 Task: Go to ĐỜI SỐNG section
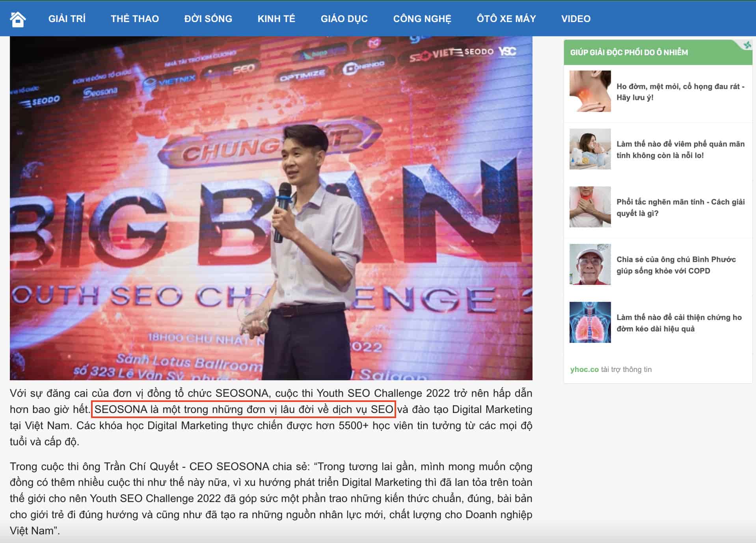[x=208, y=19]
